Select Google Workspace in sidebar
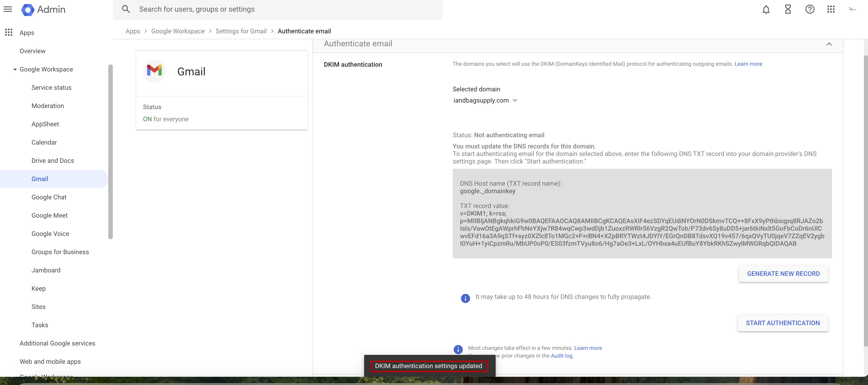 (x=46, y=69)
